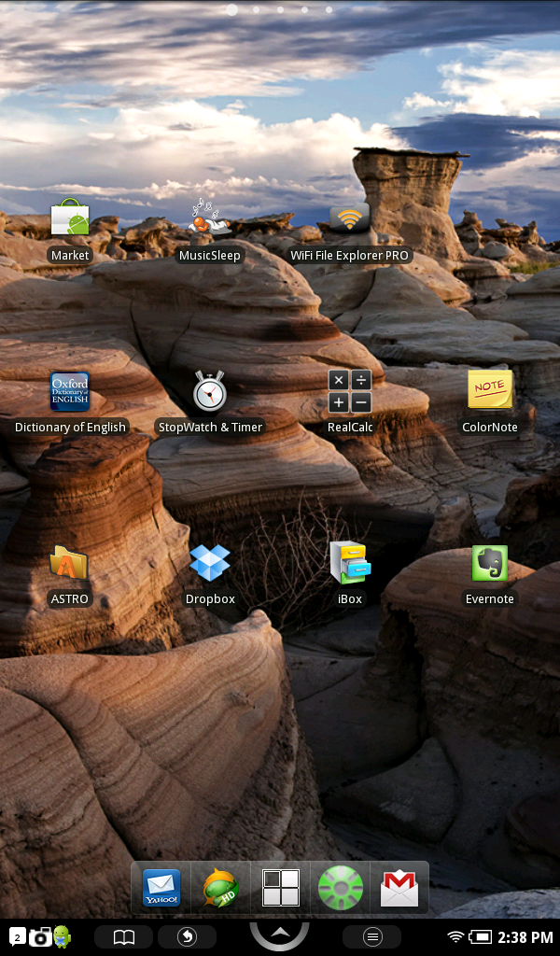Open the menu lines button
Image resolution: width=560 pixels, height=956 pixels.
click(372, 936)
